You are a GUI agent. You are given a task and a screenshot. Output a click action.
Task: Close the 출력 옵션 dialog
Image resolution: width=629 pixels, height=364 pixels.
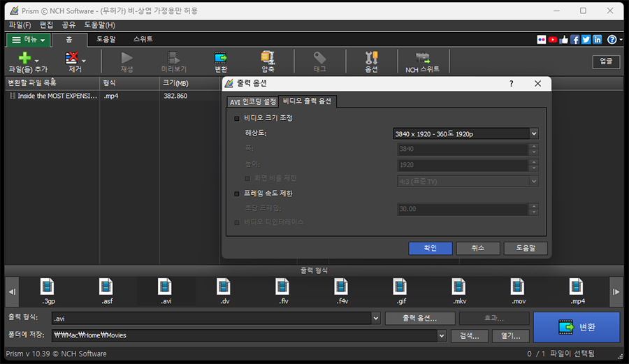click(x=537, y=83)
